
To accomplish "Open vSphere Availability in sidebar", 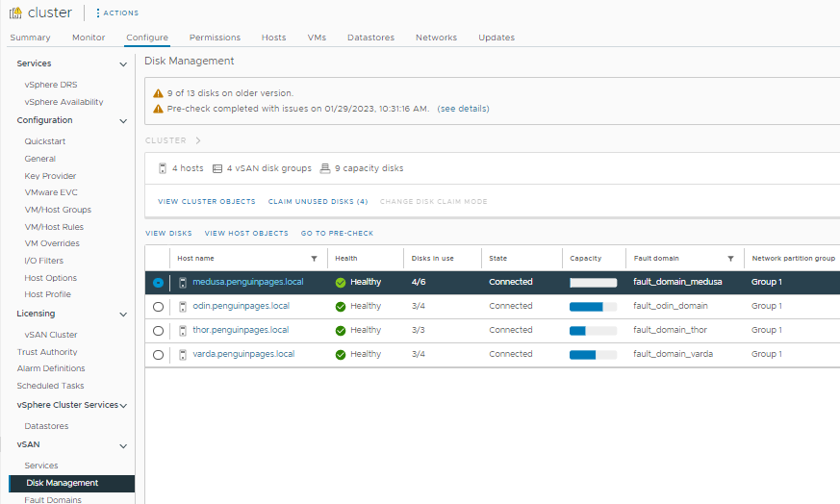I will coord(64,102).
